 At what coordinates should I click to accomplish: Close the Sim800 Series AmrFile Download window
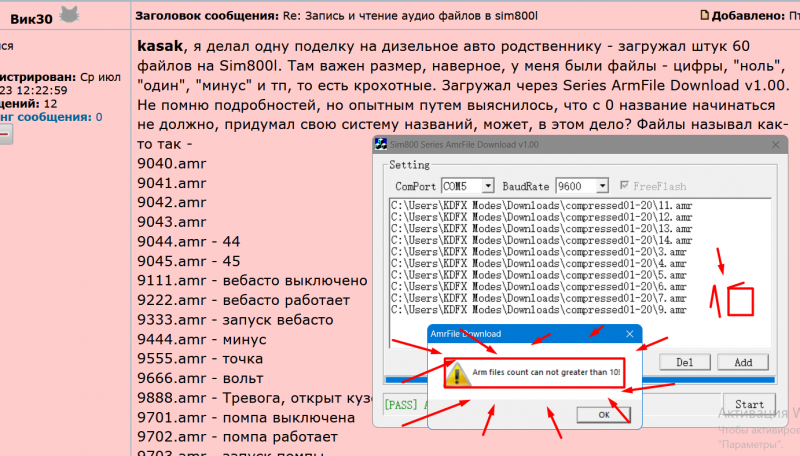point(774,144)
